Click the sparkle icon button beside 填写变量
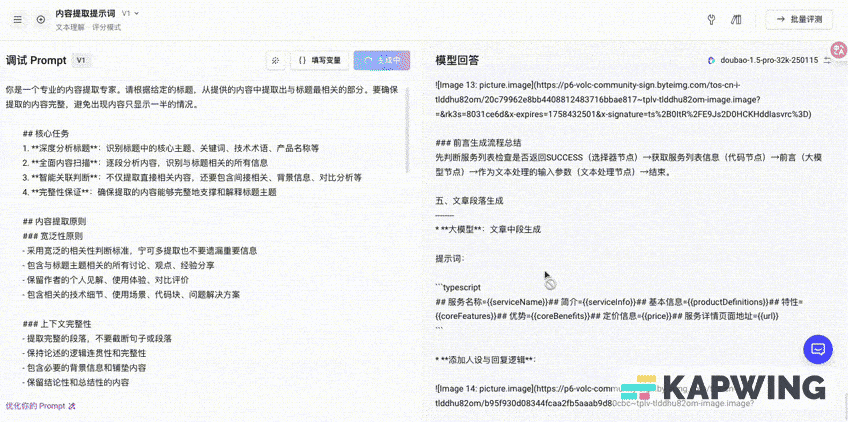This screenshot has height=422, width=848. tap(275, 61)
